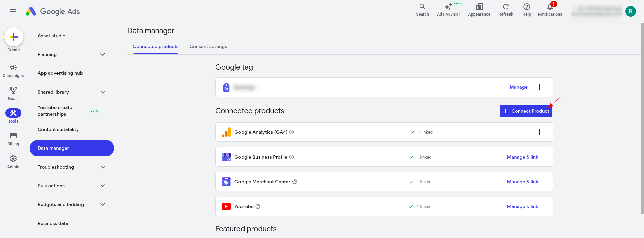Image resolution: width=644 pixels, height=238 pixels.
Task: Open Content suitability
Action: click(x=58, y=129)
